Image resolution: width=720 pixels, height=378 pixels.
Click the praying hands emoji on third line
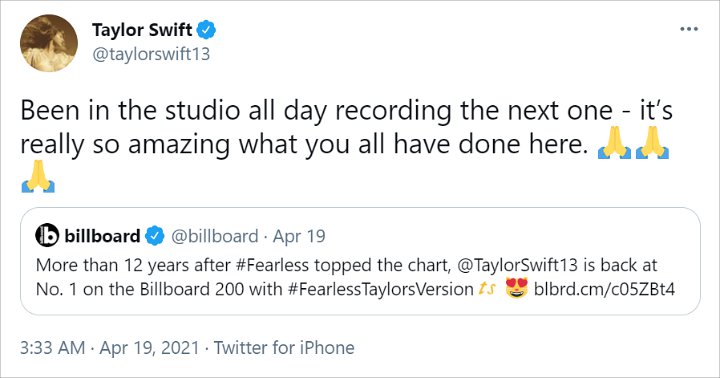point(38,176)
